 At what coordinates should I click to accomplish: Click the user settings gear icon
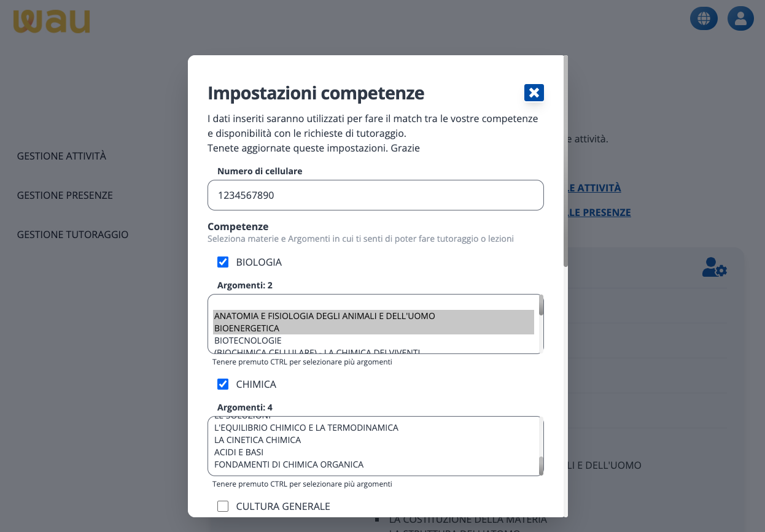point(714,268)
